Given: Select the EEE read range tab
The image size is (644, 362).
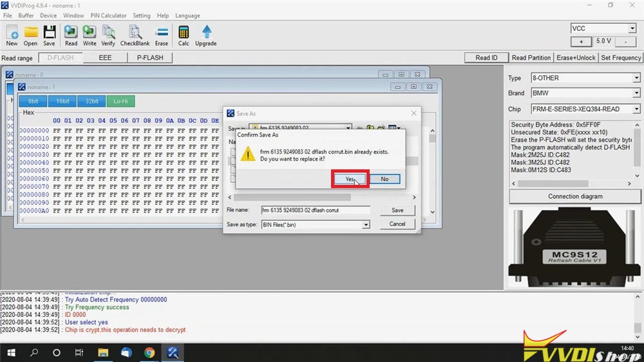Looking at the screenshot, I should click(x=105, y=57).
